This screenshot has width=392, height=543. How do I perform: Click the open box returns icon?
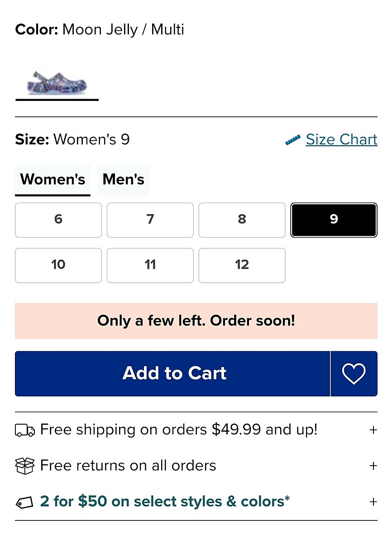tap(25, 466)
